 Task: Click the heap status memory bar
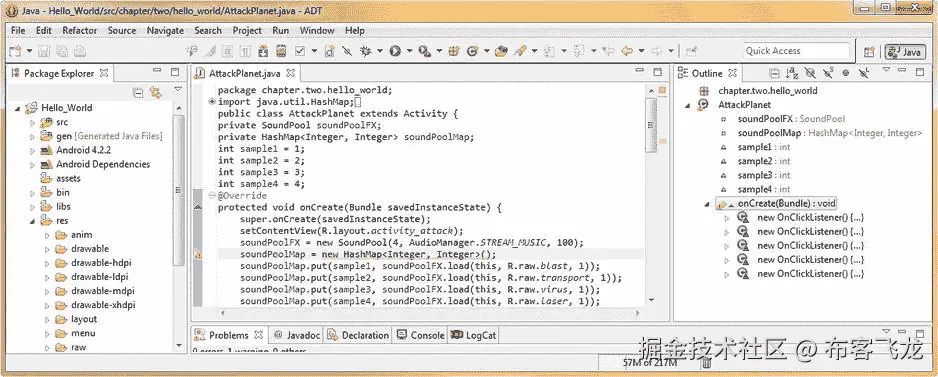649,363
